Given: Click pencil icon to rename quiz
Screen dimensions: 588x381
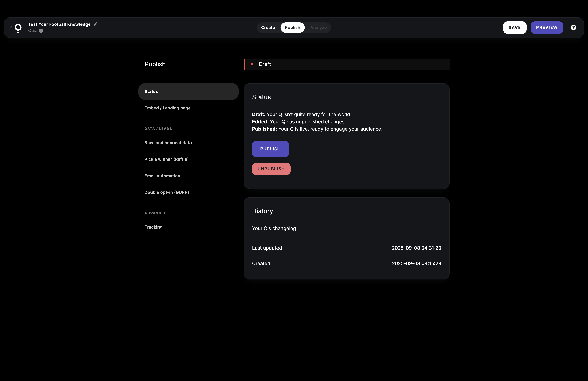Looking at the screenshot, I should (x=95, y=24).
